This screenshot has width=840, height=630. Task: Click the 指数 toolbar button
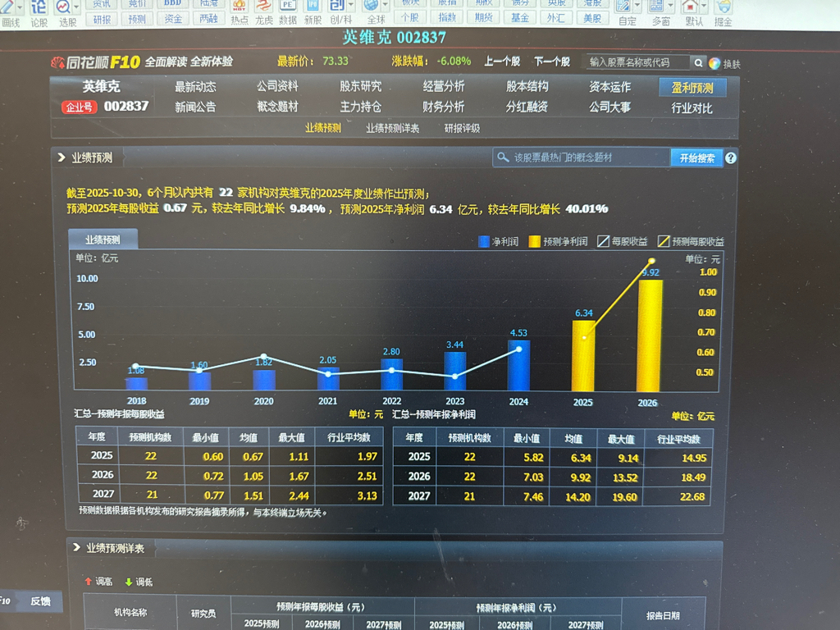[447, 18]
